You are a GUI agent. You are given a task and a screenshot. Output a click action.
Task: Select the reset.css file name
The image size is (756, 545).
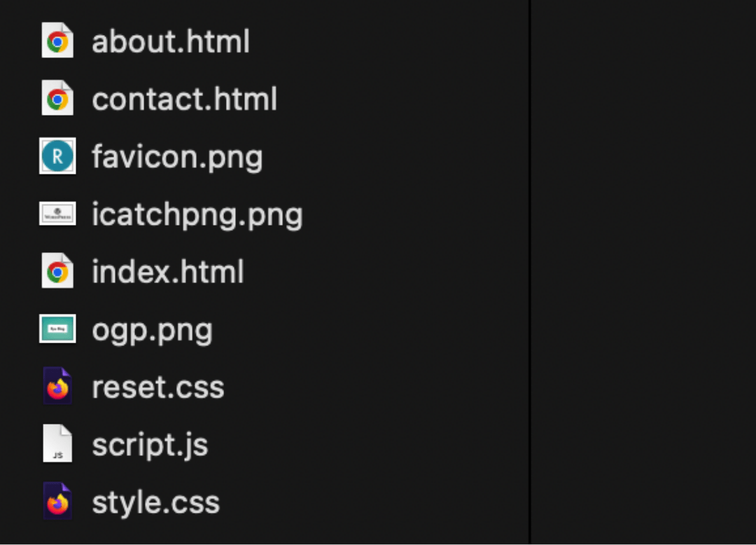(158, 388)
